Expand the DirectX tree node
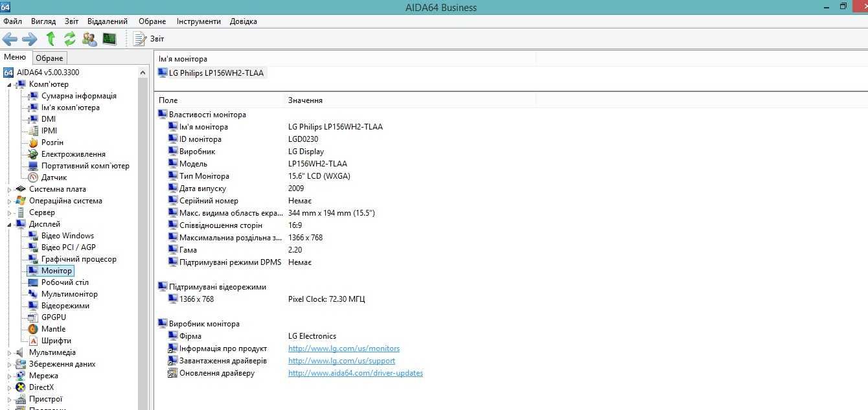The height and width of the screenshot is (410, 868). (x=10, y=387)
